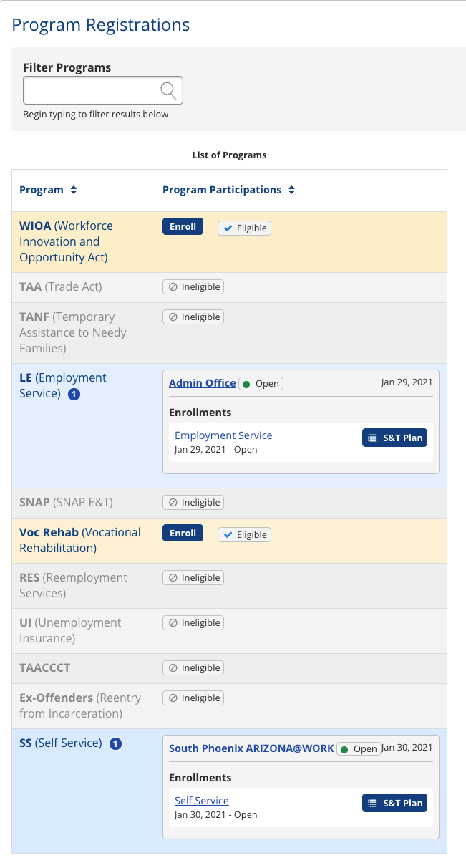Open S&T Plan for Self Service
466x868 pixels.
point(394,803)
